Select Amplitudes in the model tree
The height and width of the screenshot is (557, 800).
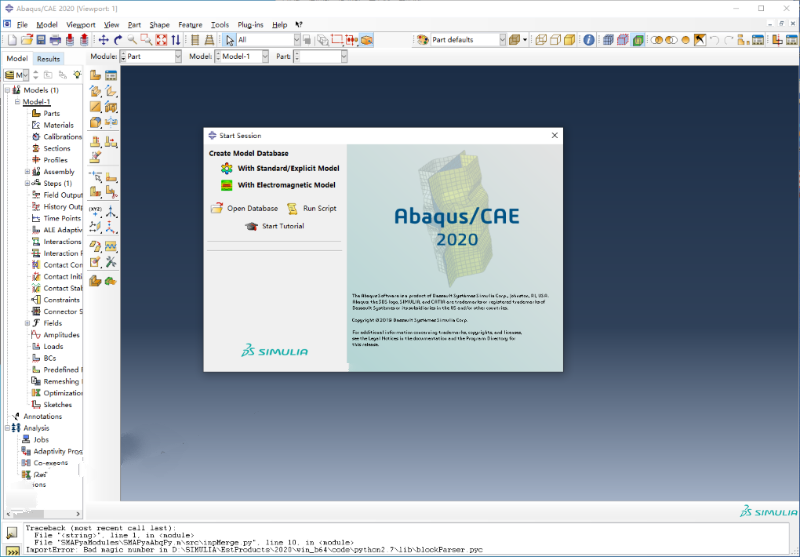pos(61,335)
